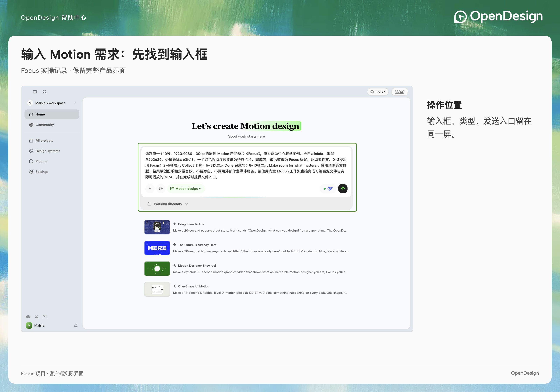Click the Community globe icon
This screenshot has width=560, height=392.
tap(31, 125)
